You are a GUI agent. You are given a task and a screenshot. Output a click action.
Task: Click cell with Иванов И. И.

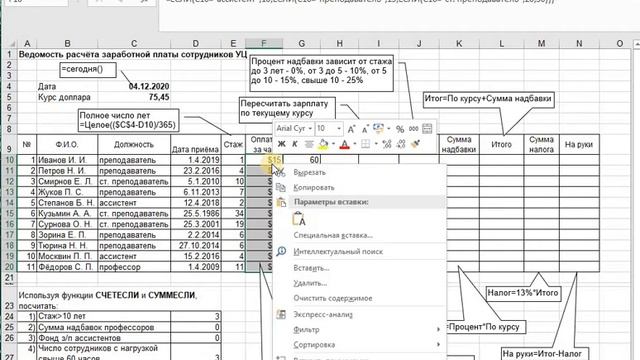pyautogui.click(x=67, y=160)
